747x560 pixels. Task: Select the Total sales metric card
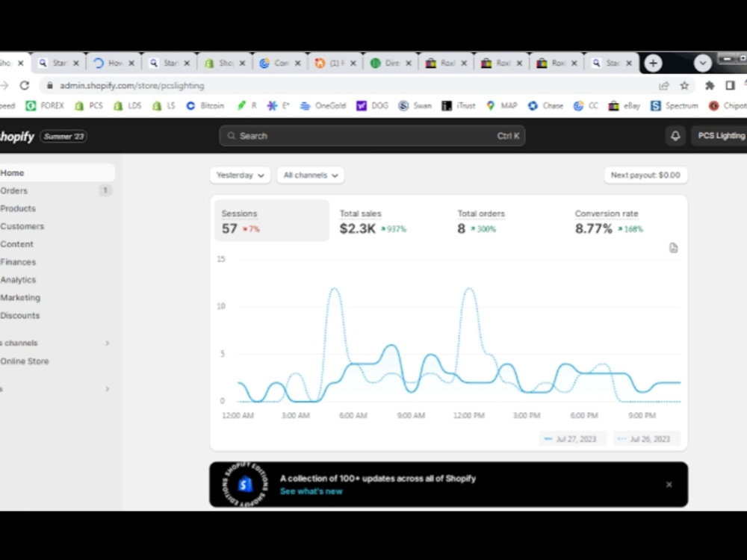tap(390, 220)
